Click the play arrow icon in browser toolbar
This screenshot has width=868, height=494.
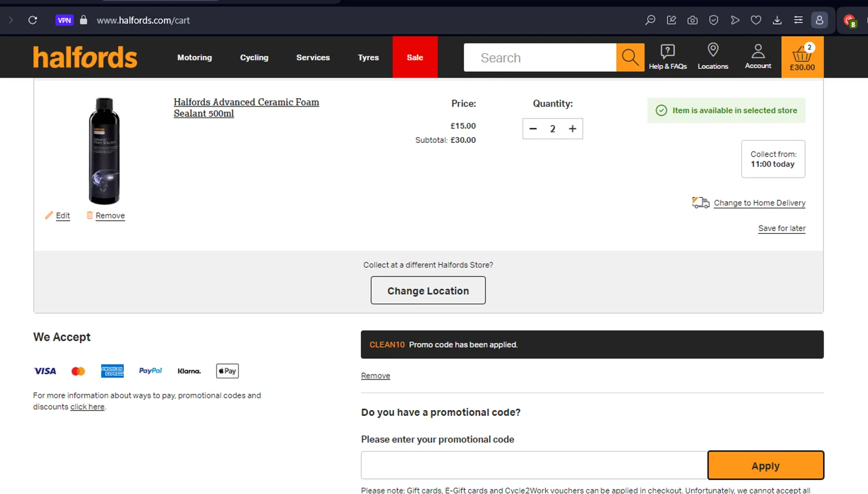(x=735, y=20)
